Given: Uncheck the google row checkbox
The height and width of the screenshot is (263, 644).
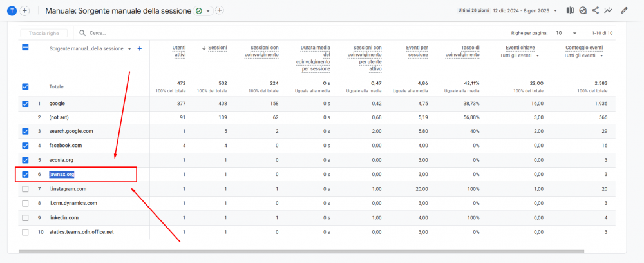Looking at the screenshot, I should 25,104.
